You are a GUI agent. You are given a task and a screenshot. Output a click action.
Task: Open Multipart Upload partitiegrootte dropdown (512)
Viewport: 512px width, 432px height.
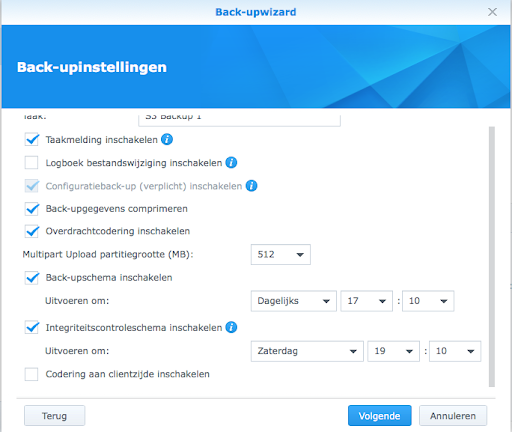point(281,254)
